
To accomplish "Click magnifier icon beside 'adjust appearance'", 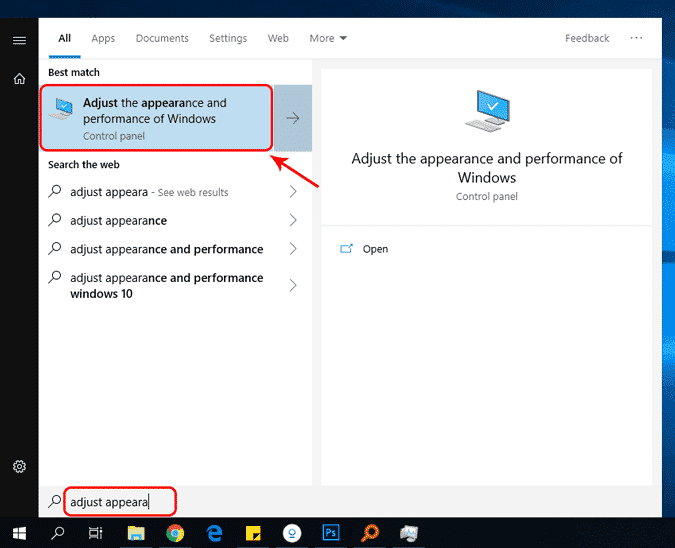I will (x=55, y=220).
